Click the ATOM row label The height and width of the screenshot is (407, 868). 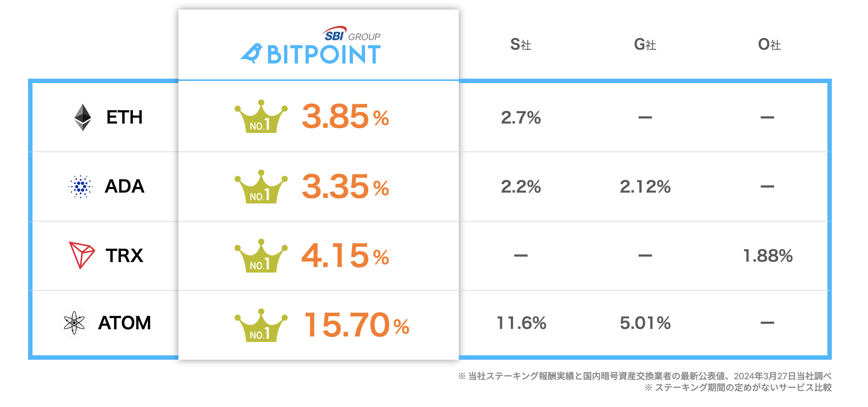click(x=124, y=323)
